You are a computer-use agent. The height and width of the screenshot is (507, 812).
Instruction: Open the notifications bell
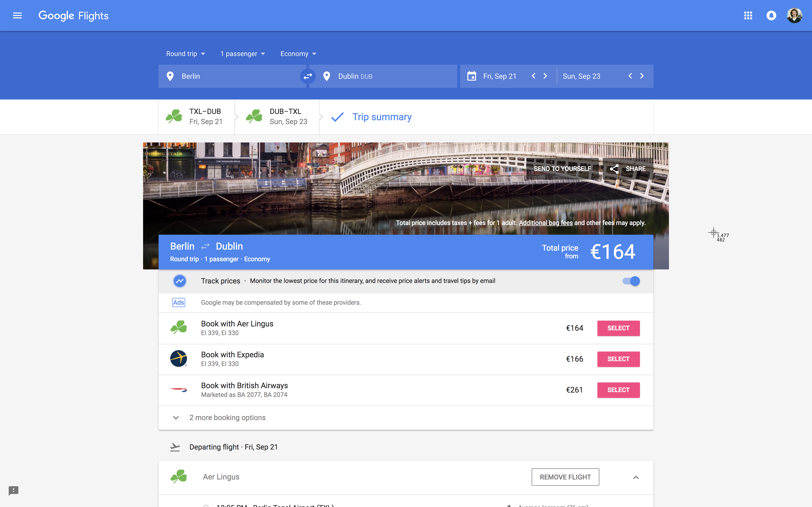click(771, 15)
